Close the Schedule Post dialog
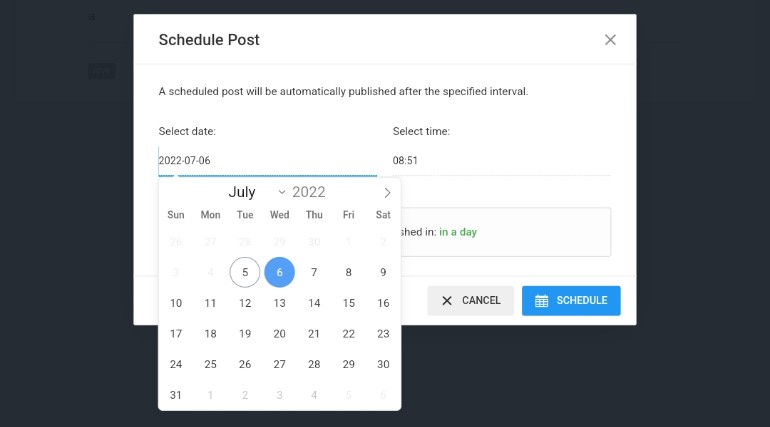 click(610, 40)
